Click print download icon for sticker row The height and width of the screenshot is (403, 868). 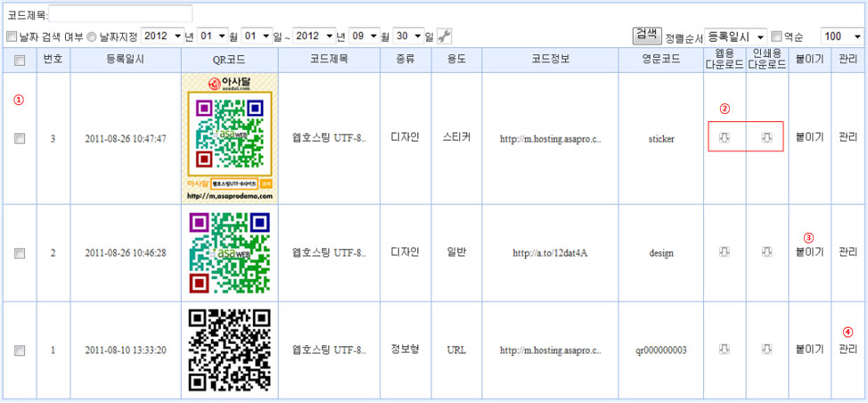pyautogui.click(x=766, y=138)
